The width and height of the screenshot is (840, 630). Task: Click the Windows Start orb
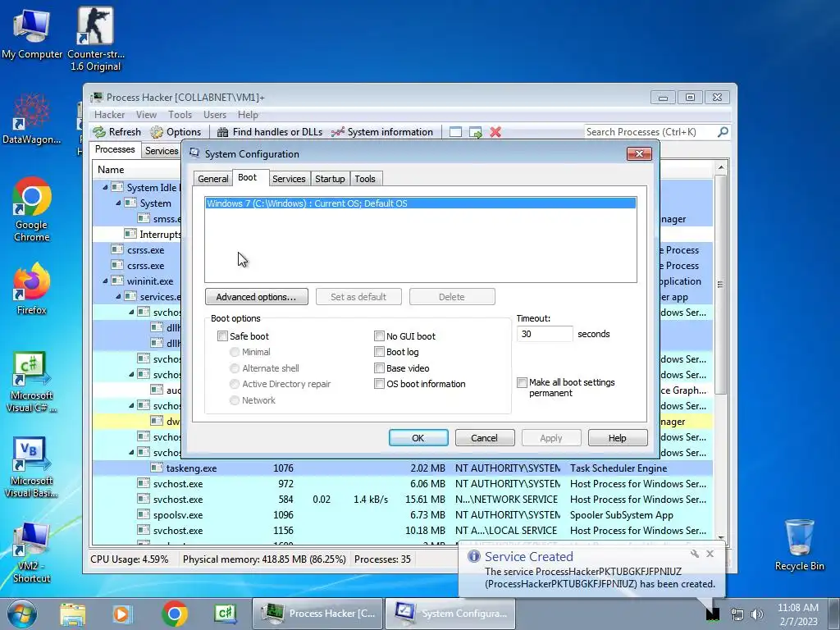22,614
